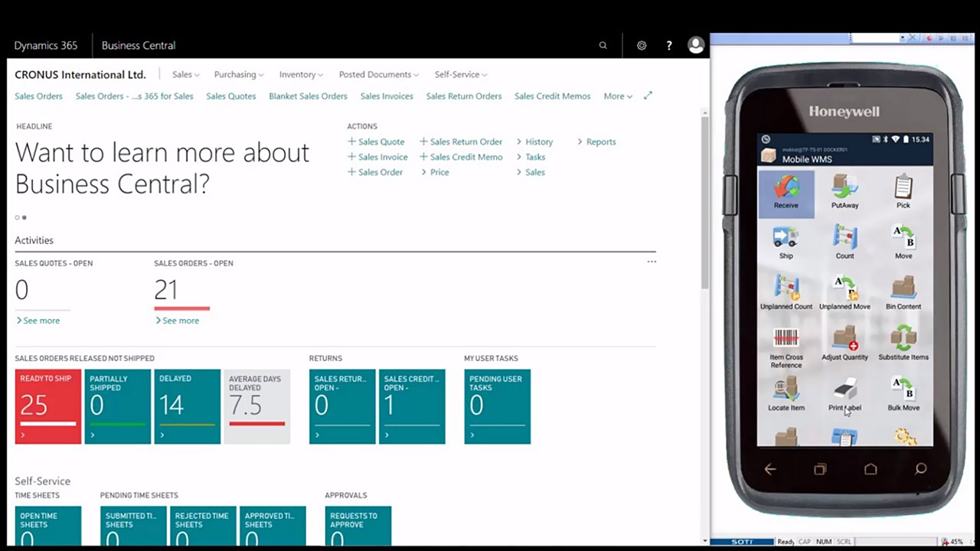
Task: Open the Bulk Move icon
Action: point(903,395)
